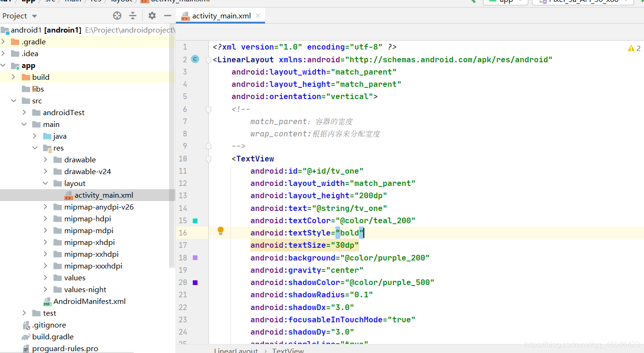Expand the androidTest folder
The height and width of the screenshot is (353, 644).
click(x=25, y=112)
